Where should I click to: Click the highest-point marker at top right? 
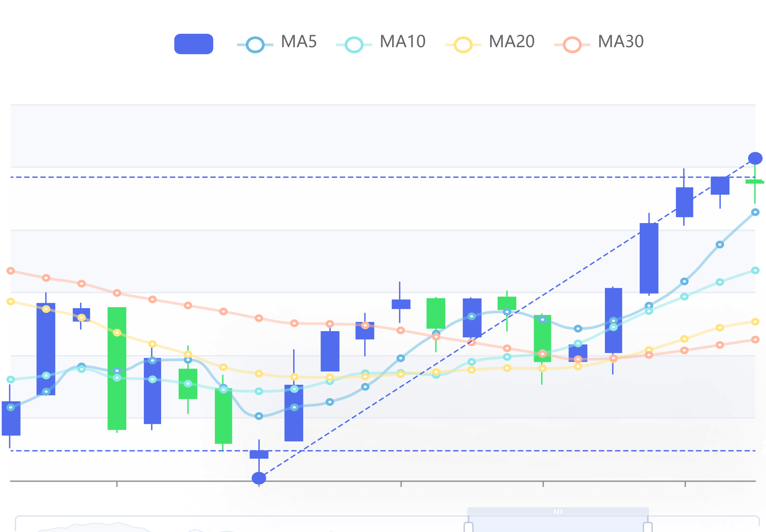coord(755,158)
